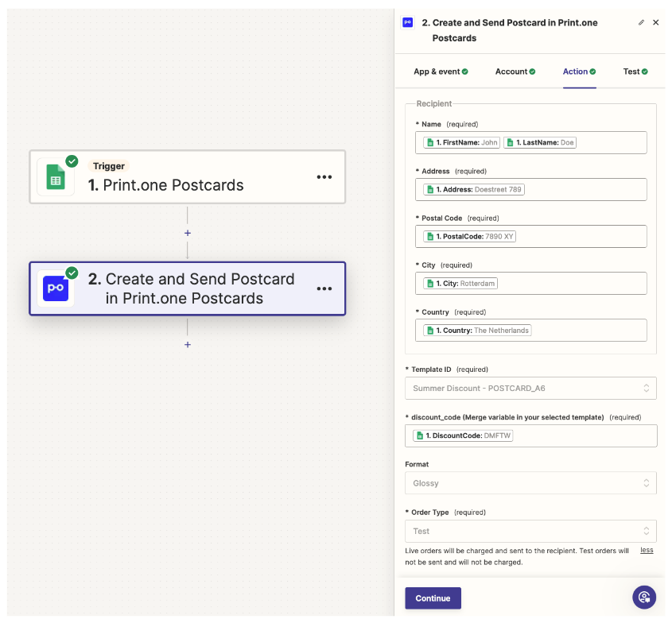
Task: Click into the City input field
Action: pos(531,284)
